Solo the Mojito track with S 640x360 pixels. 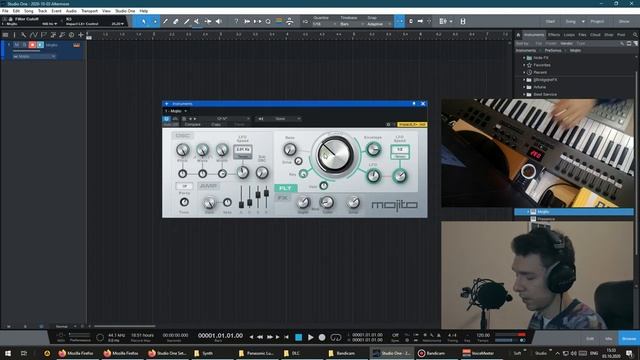click(24, 45)
